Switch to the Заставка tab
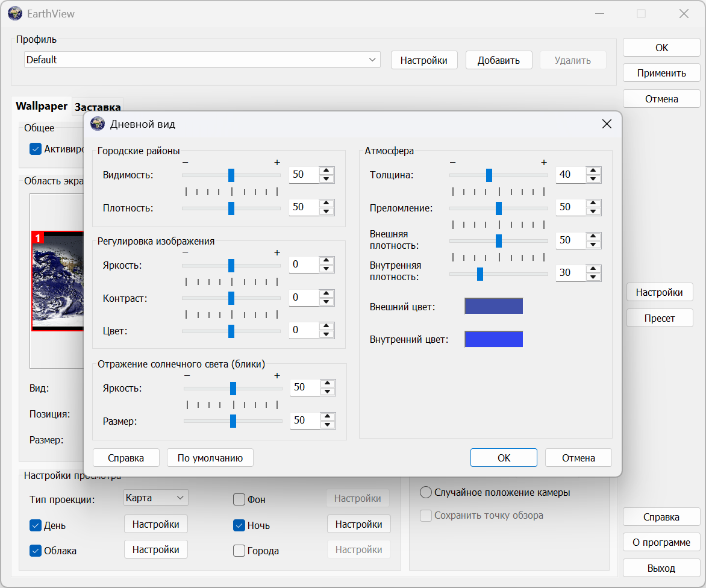This screenshot has width=706, height=588. tap(97, 107)
